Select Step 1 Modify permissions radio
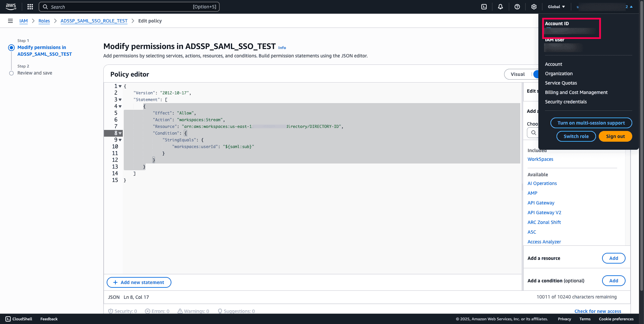 [11, 48]
